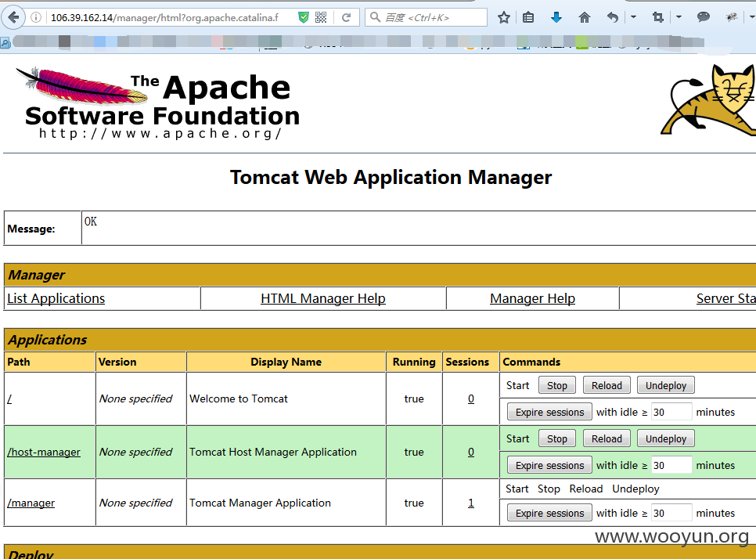Open the Server Status link
This screenshot has width=756, height=559.
pos(726,298)
